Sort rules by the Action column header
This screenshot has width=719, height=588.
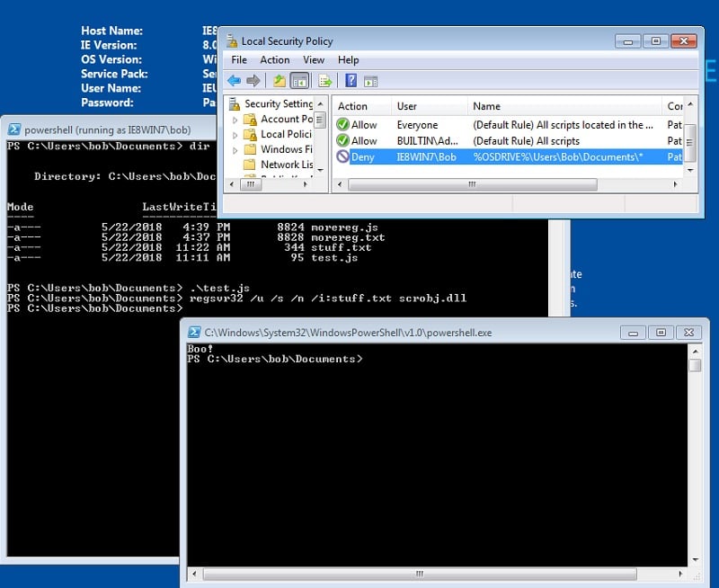pyautogui.click(x=362, y=106)
